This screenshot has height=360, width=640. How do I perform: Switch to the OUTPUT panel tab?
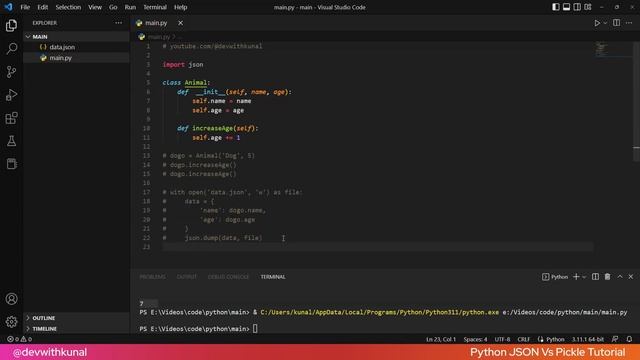[187, 277]
